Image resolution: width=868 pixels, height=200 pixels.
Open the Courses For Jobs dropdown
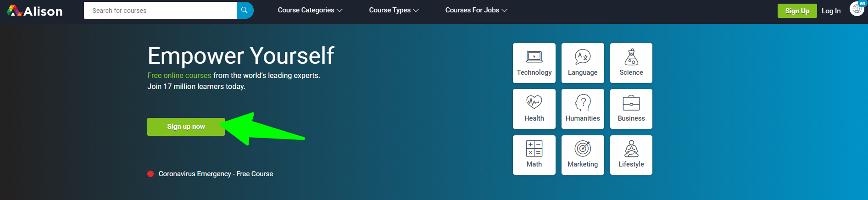click(x=476, y=10)
